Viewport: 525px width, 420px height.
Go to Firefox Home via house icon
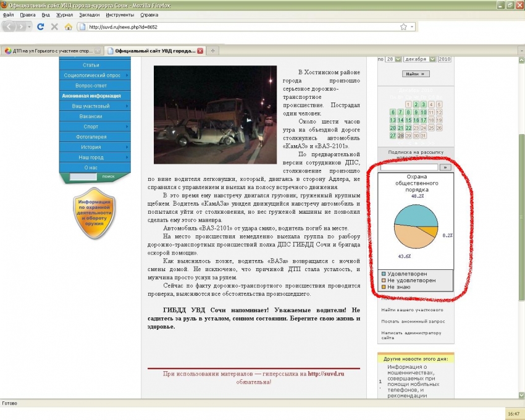pyautogui.click(x=68, y=27)
